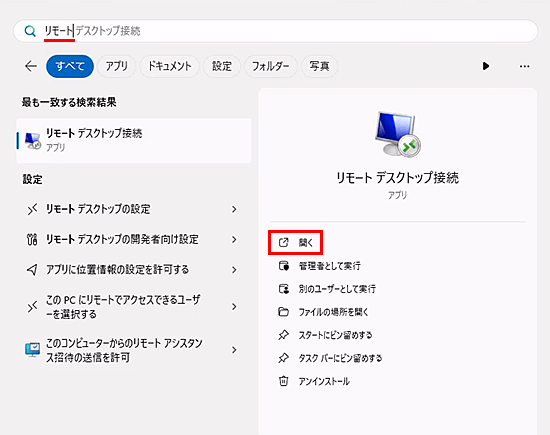Click monitor icon beside リモート アシスタンス招待
Viewport: 550px width, 435px height.
(32, 350)
